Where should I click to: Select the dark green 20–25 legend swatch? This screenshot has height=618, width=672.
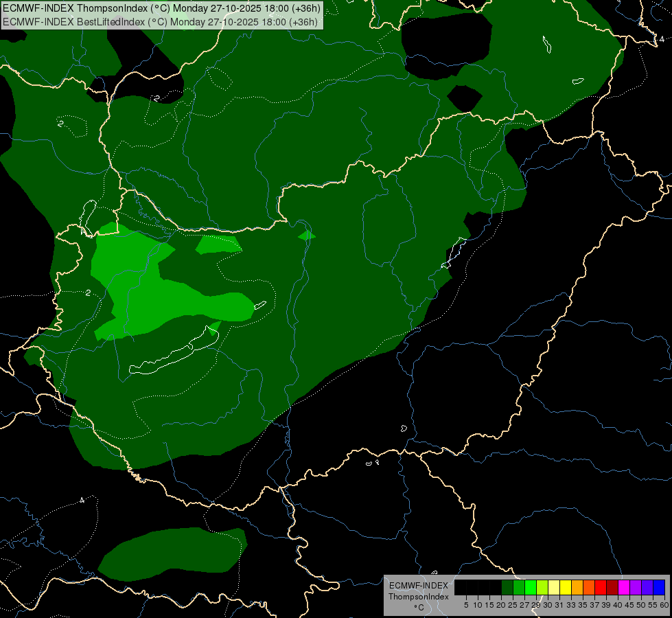point(507,587)
